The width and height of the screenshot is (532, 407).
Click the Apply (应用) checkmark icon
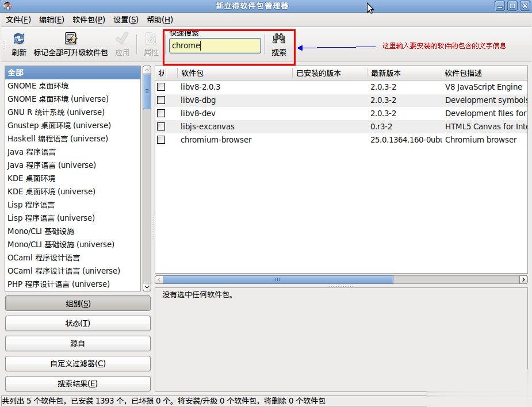(x=122, y=39)
